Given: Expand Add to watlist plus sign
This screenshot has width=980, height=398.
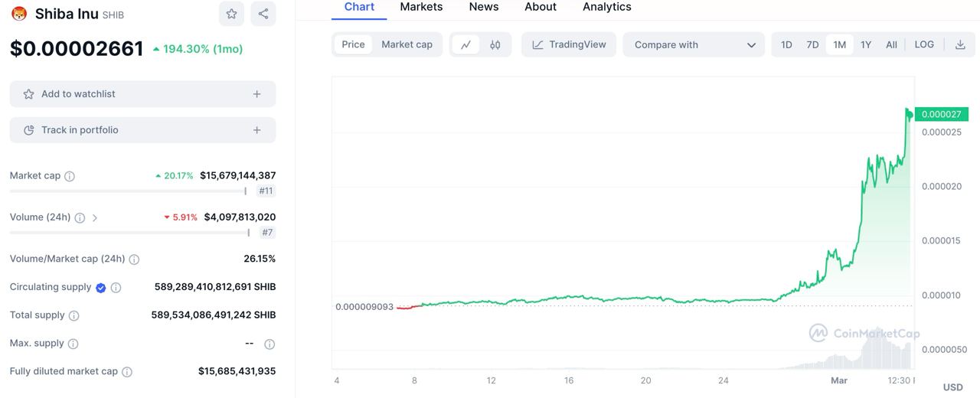Looking at the screenshot, I should (x=256, y=94).
